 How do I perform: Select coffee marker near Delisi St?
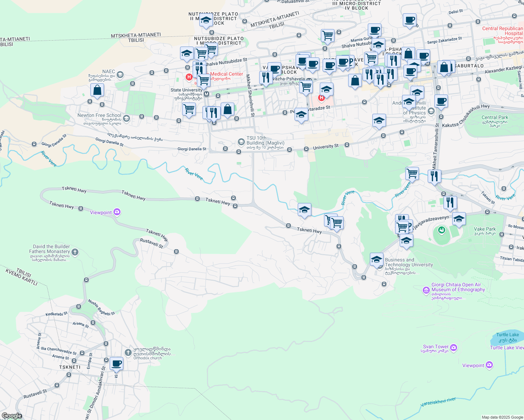(409, 20)
